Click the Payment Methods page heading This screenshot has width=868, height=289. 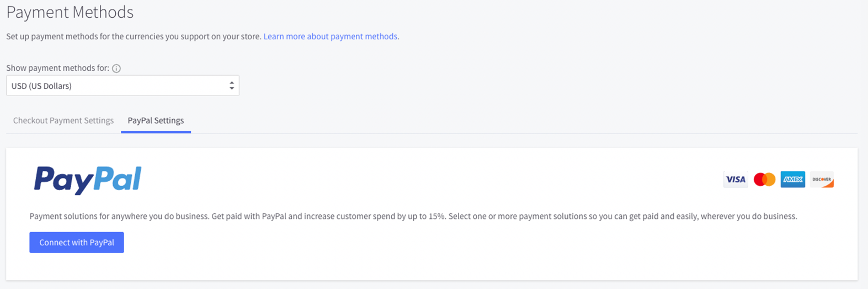click(x=70, y=12)
